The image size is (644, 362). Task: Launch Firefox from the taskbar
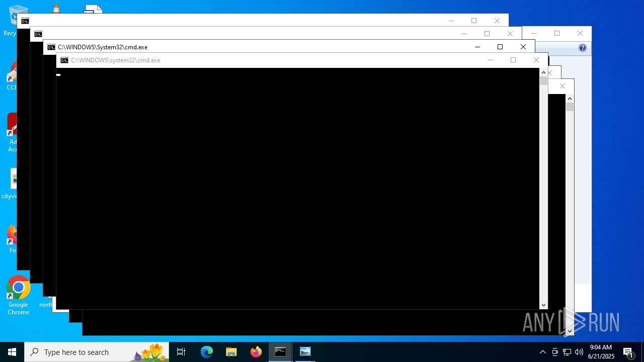256,352
